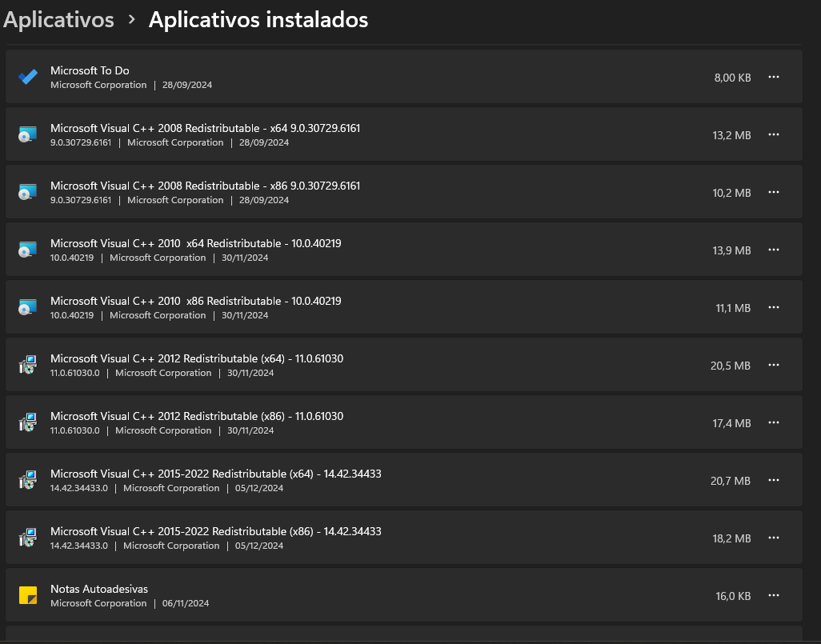Click 14.42.34433.0 version under the (x64) entry
Screen dimensions: 821x644
point(79,488)
